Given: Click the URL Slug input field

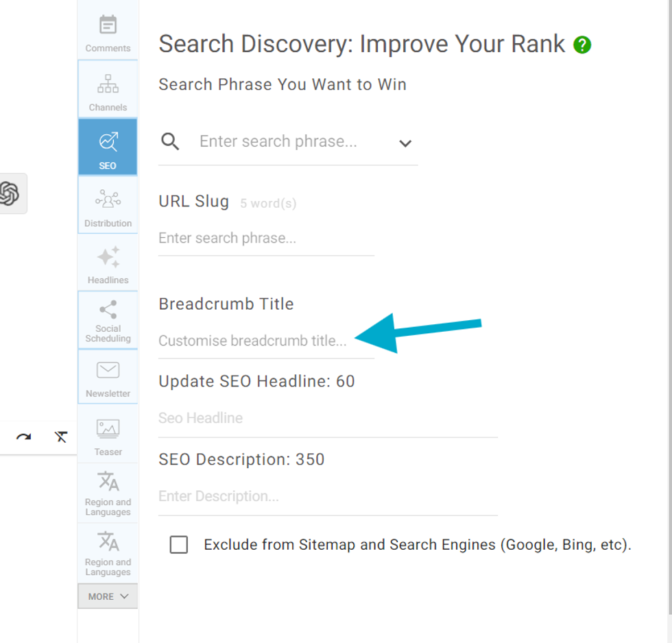Looking at the screenshot, I should coord(266,239).
